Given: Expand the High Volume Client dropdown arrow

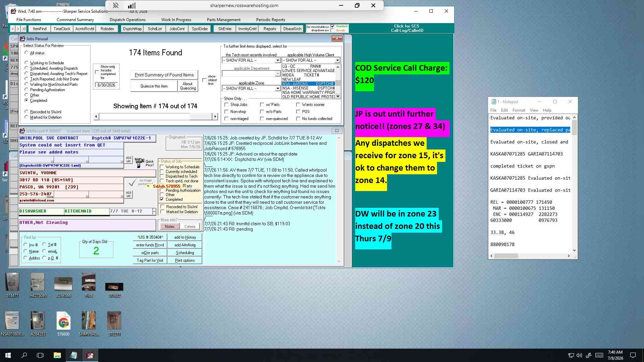Looking at the screenshot, I should tap(337, 60).
